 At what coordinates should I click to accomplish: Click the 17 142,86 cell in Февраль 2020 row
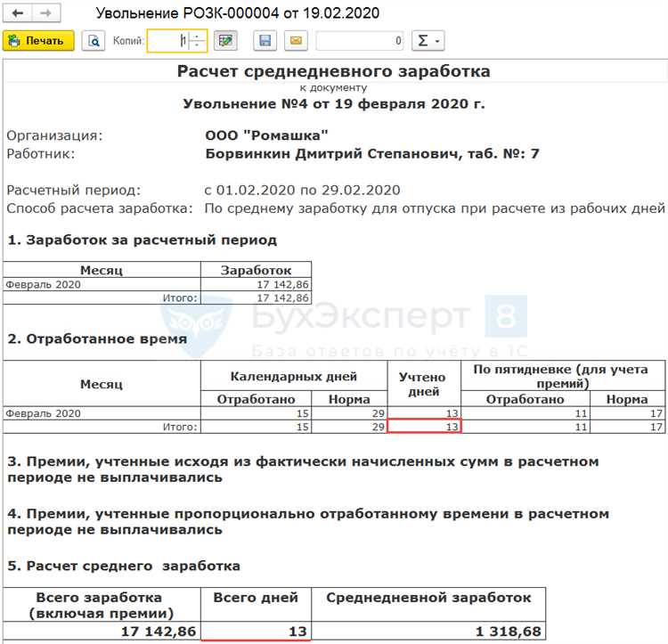(256, 284)
